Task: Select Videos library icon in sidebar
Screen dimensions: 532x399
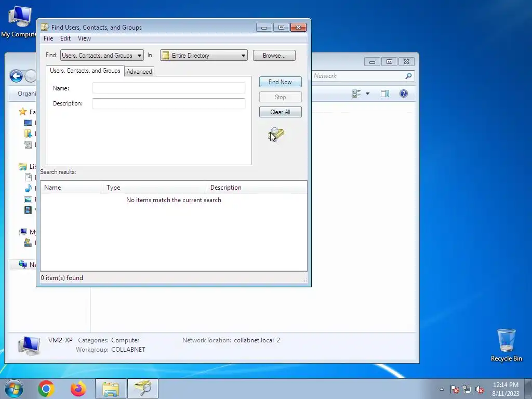Action: (x=28, y=210)
